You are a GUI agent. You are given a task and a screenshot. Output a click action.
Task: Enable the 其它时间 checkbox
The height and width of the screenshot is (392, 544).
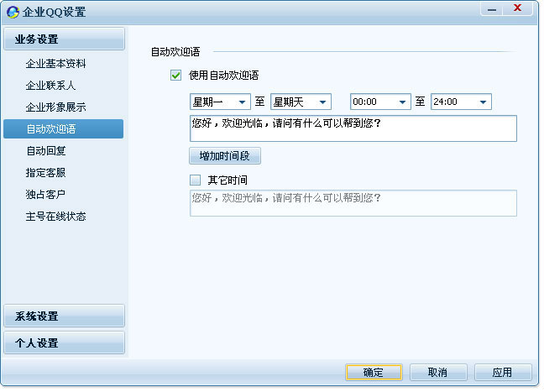click(x=196, y=180)
